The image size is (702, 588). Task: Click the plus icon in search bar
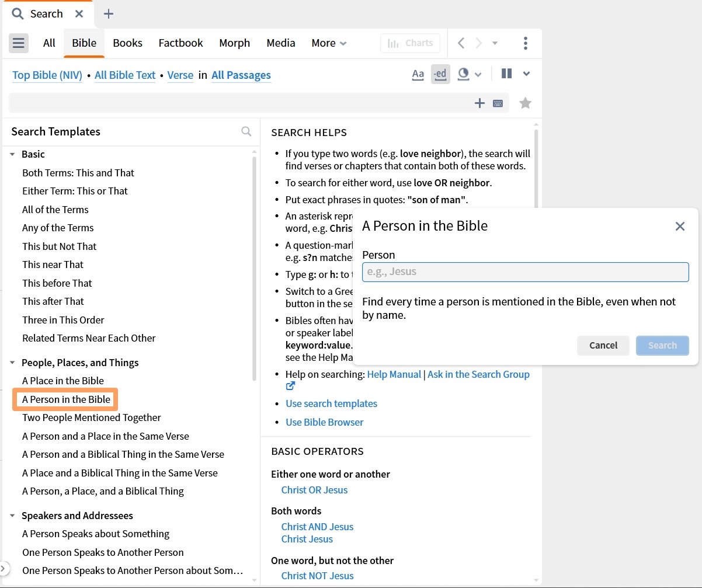pos(479,103)
